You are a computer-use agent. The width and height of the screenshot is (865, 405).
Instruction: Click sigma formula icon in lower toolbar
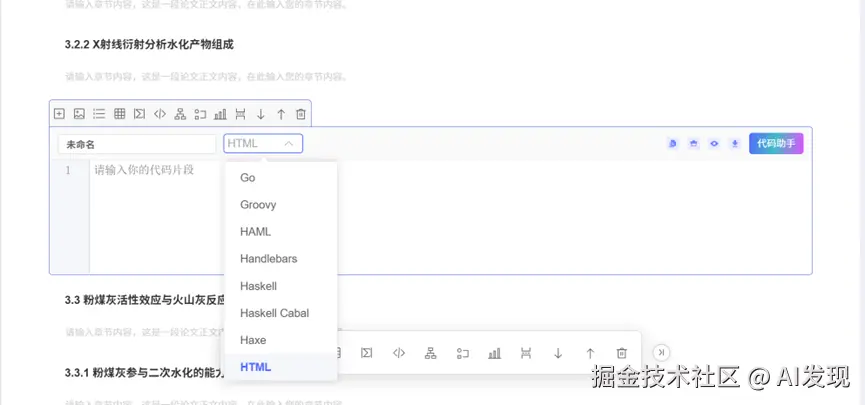(x=366, y=353)
